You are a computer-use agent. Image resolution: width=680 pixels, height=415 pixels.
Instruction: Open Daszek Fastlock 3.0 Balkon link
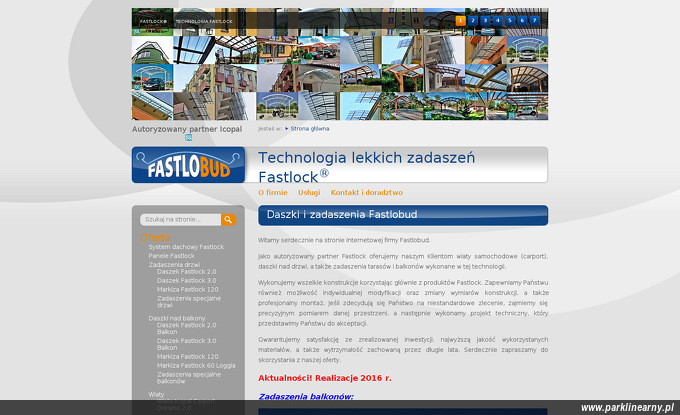pyautogui.click(x=186, y=344)
